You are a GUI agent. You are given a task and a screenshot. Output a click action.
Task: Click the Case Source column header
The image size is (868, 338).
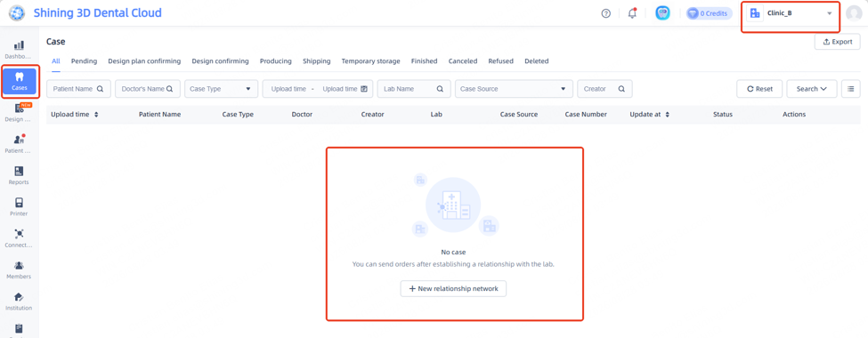pos(519,115)
